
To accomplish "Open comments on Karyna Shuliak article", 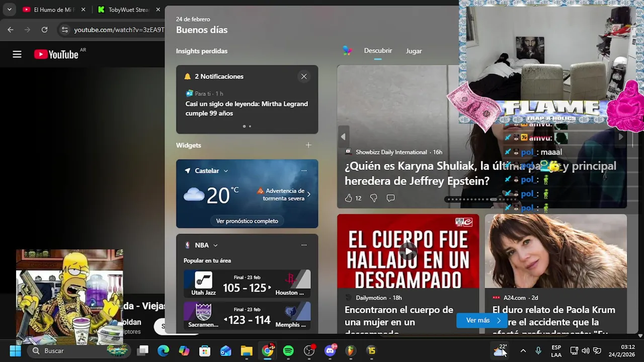I will [390, 198].
